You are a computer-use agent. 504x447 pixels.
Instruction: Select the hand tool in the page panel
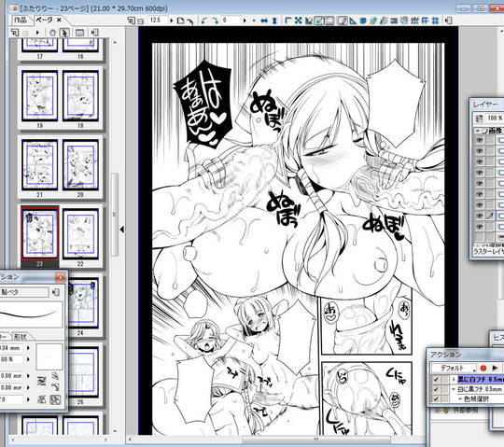[x=53, y=33]
